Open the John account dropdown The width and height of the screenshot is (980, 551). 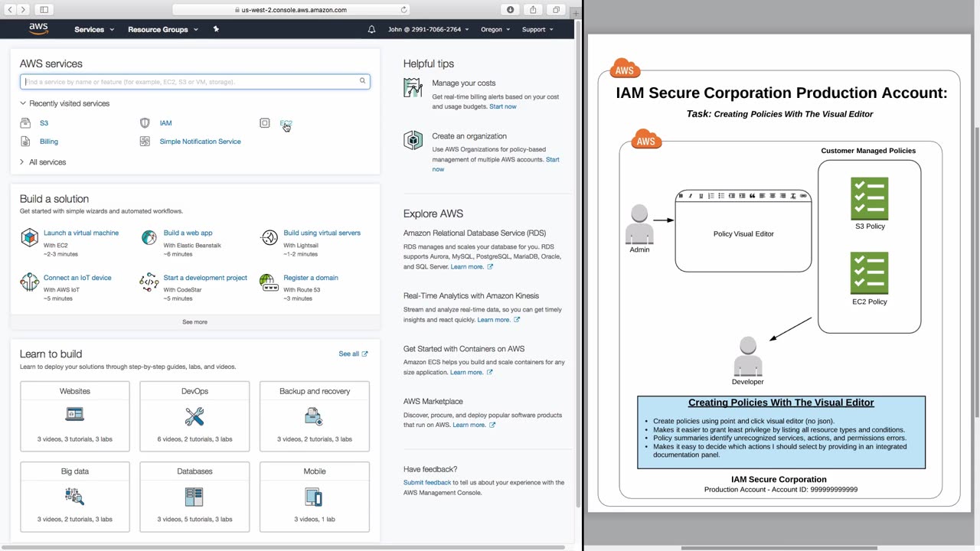(428, 29)
